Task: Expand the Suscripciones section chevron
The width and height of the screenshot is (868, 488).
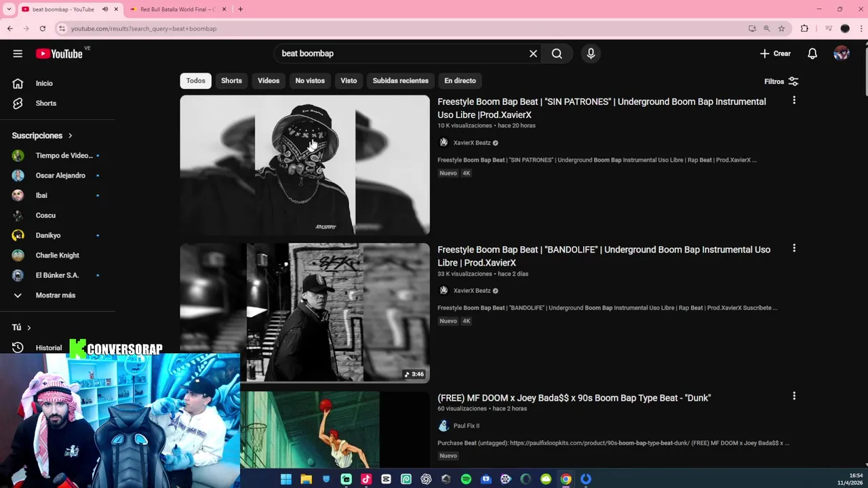Action: pyautogui.click(x=70, y=136)
